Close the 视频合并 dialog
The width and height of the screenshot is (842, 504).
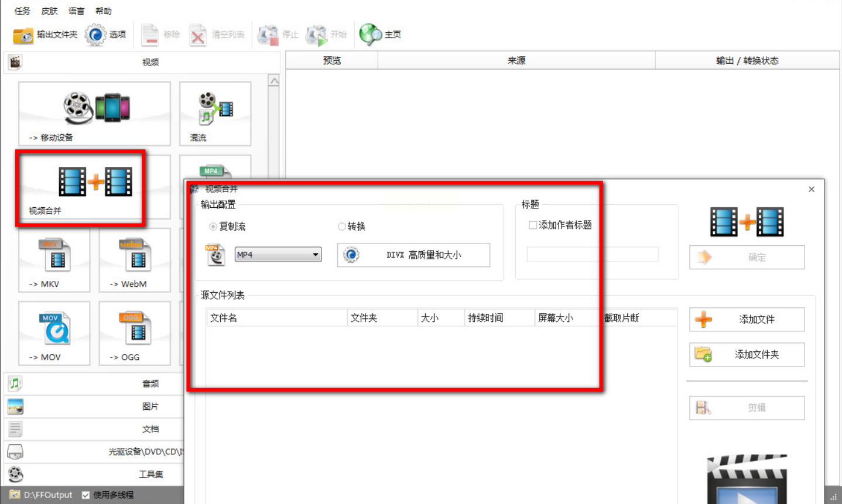point(812,189)
